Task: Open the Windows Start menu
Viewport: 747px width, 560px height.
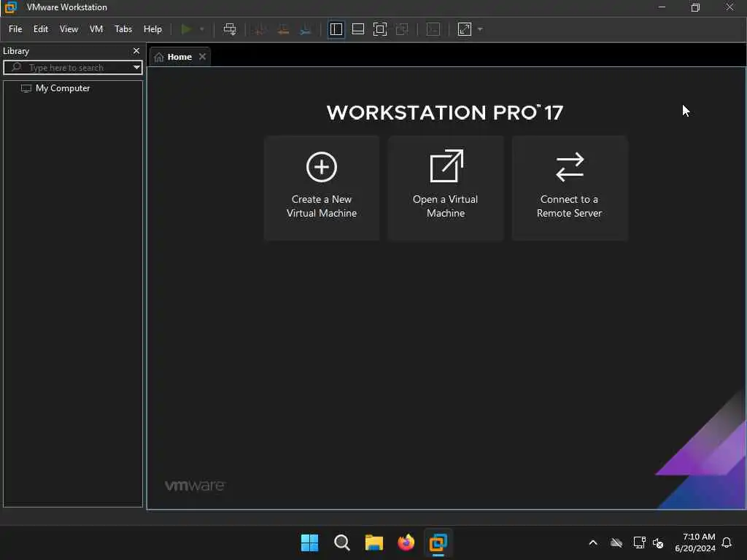Action: coord(309,542)
